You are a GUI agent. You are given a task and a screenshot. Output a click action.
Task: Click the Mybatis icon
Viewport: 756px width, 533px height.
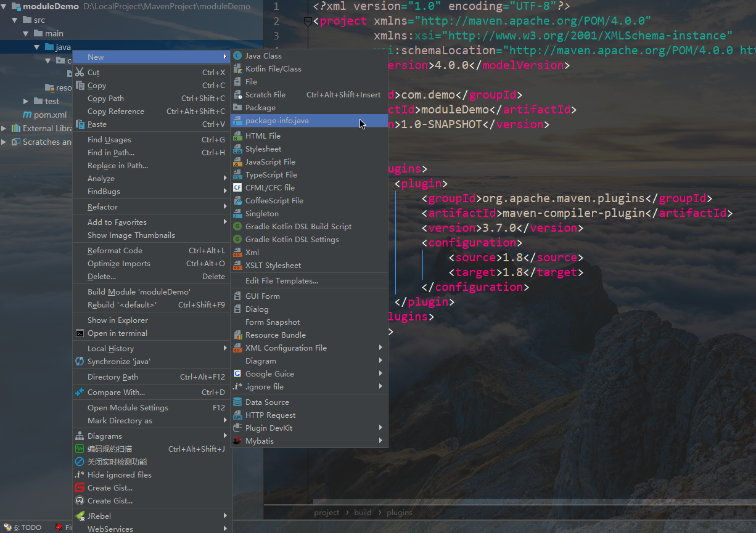point(237,441)
